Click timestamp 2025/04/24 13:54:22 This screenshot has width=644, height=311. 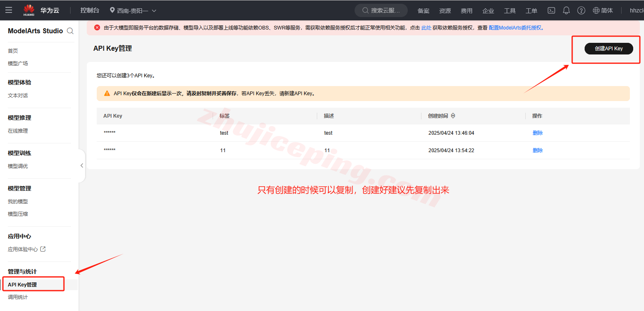[x=451, y=150]
